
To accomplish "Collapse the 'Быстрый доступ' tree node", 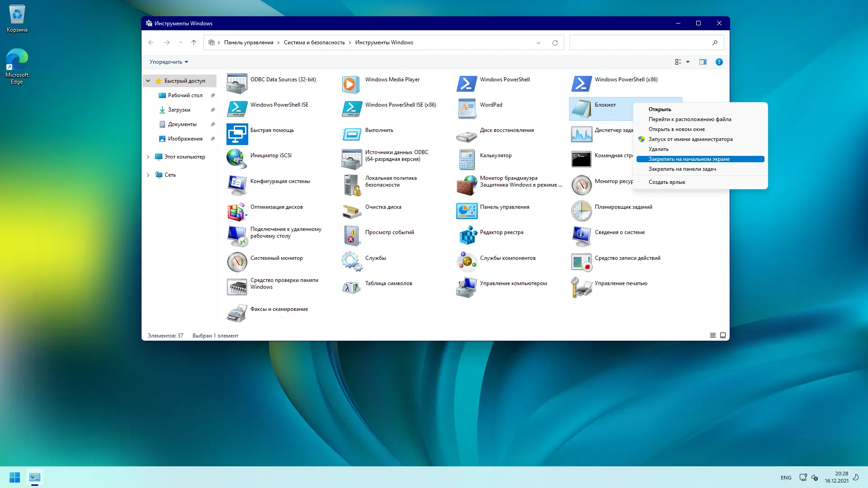I will [x=148, y=81].
